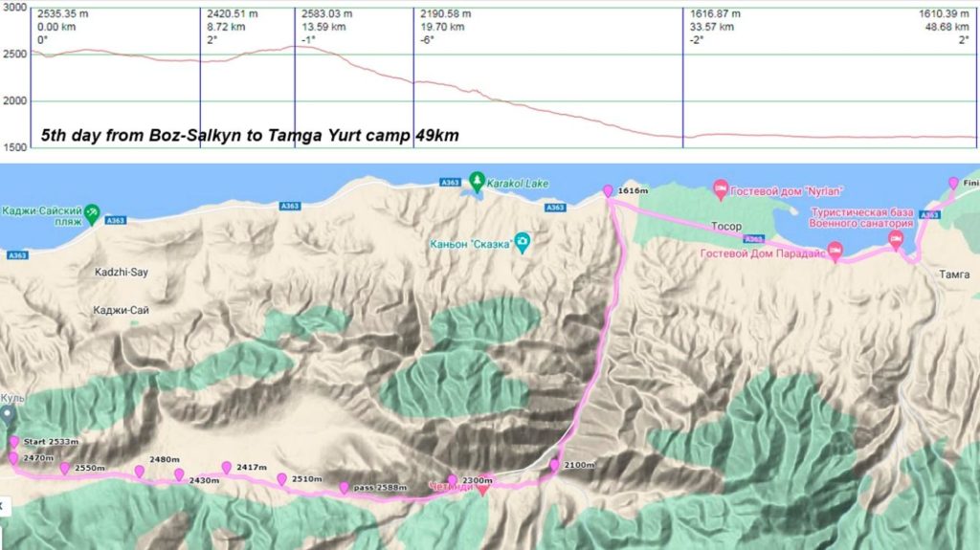Click the 2510m waypoint pin

[x=282, y=479]
